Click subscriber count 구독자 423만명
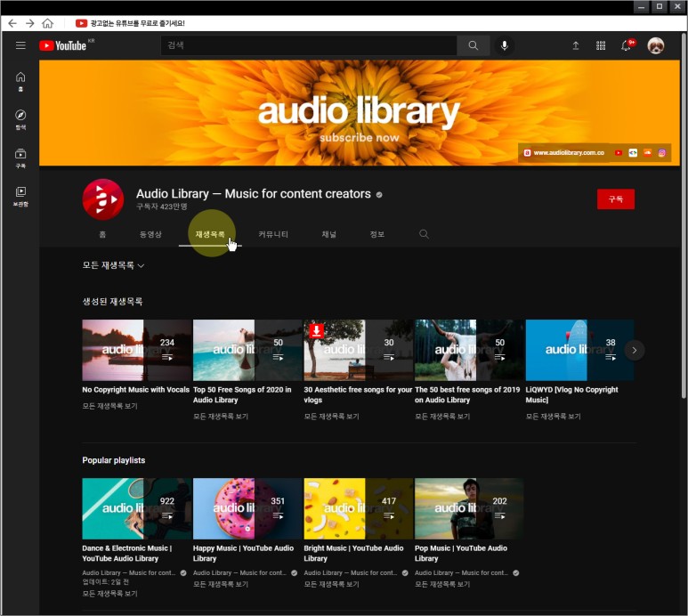Viewport: 688px width, 616px height. (x=161, y=207)
